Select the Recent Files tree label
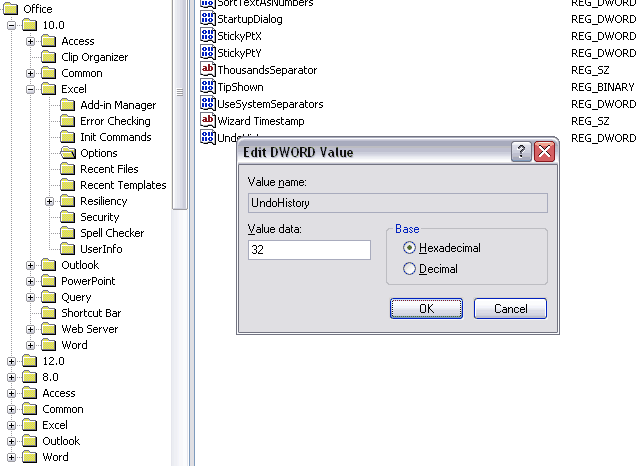Viewport: 642px width, 466px height. (x=109, y=169)
